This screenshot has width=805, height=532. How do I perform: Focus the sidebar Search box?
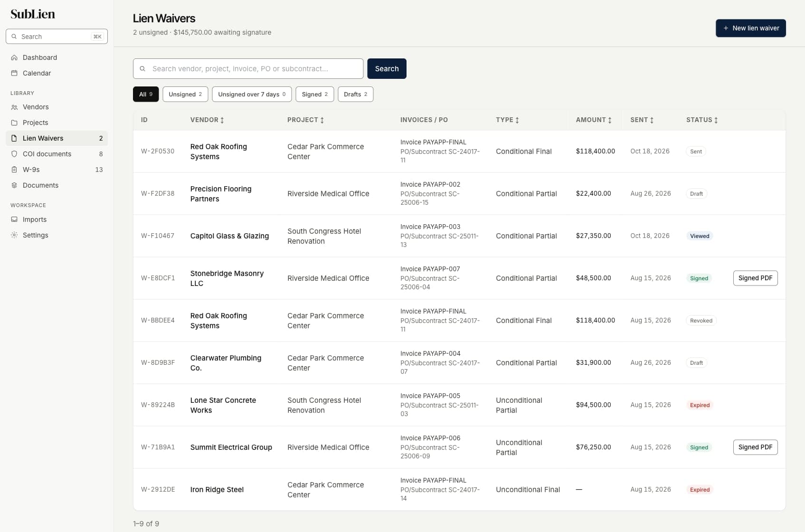pos(57,37)
